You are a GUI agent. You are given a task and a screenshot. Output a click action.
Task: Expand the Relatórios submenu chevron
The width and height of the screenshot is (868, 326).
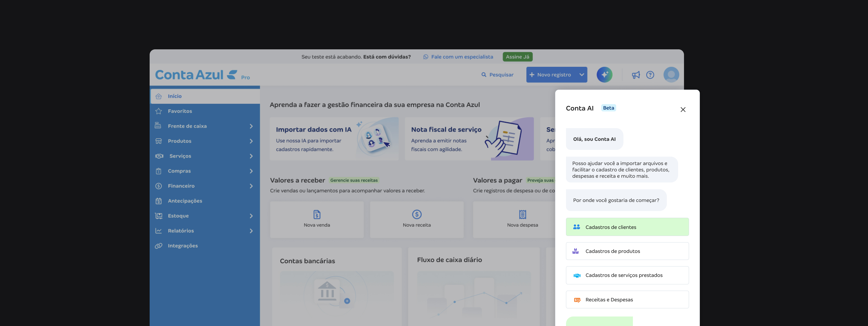(x=251, y=231)
